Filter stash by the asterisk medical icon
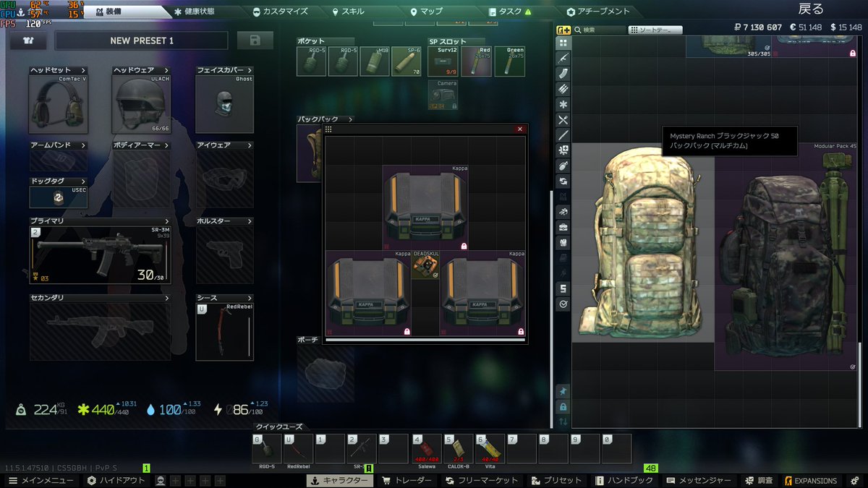The width and height of the screenshot is (868, 488). pos(563,104)
